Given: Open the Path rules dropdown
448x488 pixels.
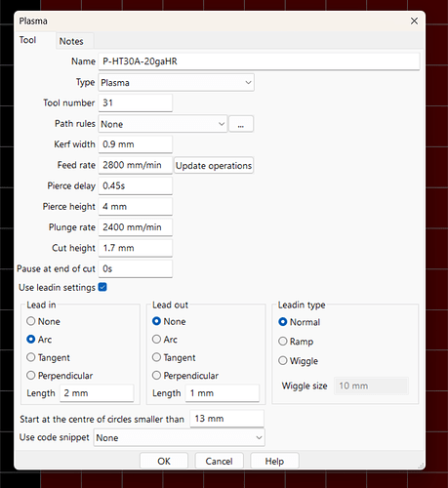Looking at the screenshot, I should click(x=163, y=124).
